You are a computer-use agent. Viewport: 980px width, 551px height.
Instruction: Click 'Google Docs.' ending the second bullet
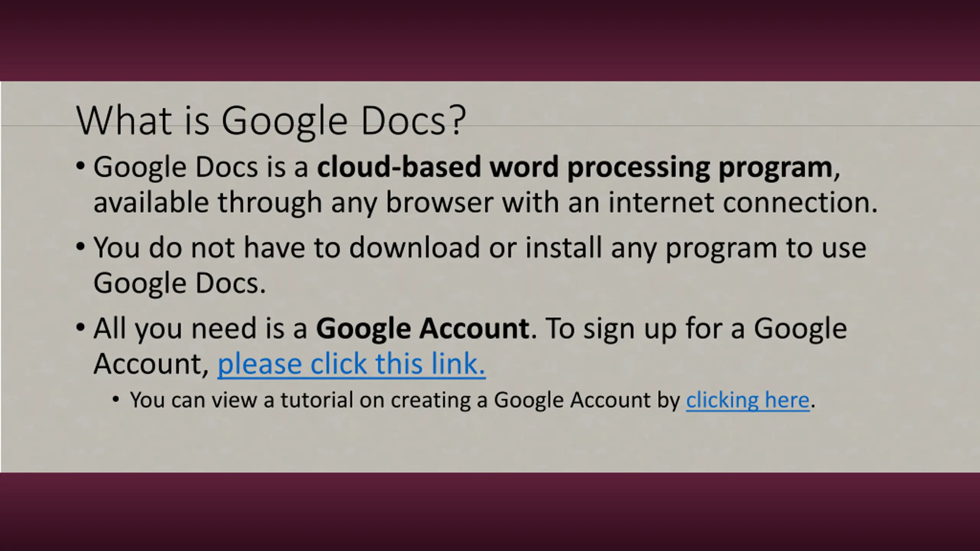point(180,283)
